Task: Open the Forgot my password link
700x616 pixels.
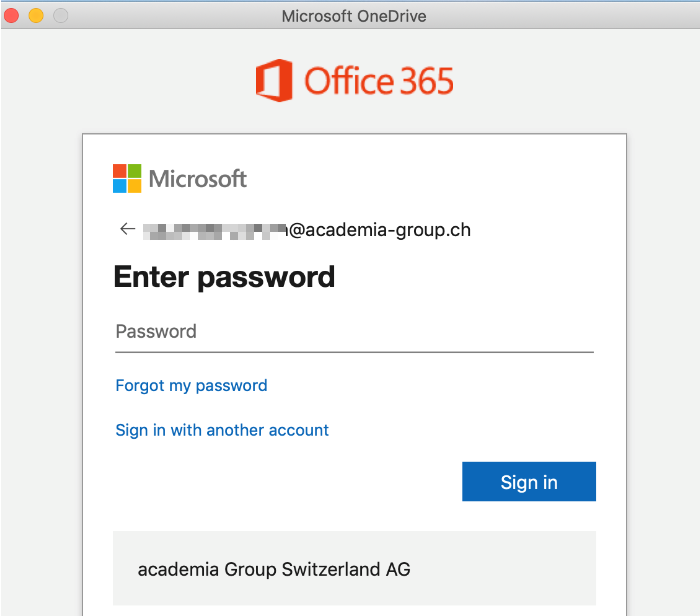Action: [191, 386]
